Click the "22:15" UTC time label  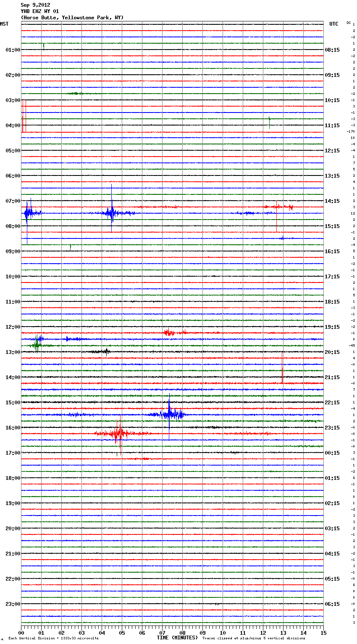tap(332, 403)
